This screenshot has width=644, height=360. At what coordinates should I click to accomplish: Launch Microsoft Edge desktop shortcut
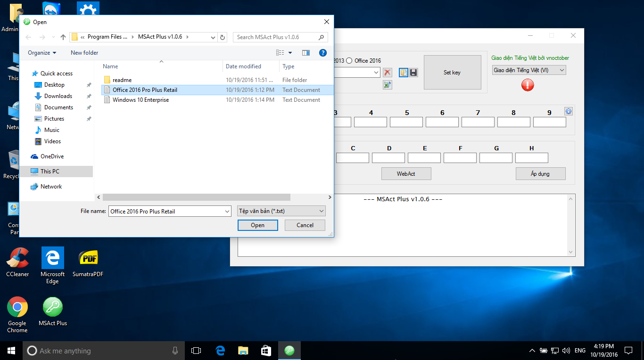pos(53,265)
